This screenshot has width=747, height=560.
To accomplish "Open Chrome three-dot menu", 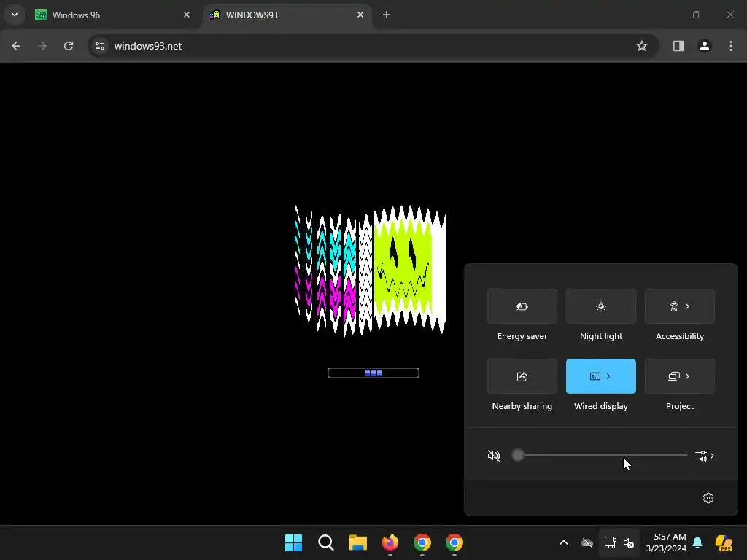I will coord(731,46).
